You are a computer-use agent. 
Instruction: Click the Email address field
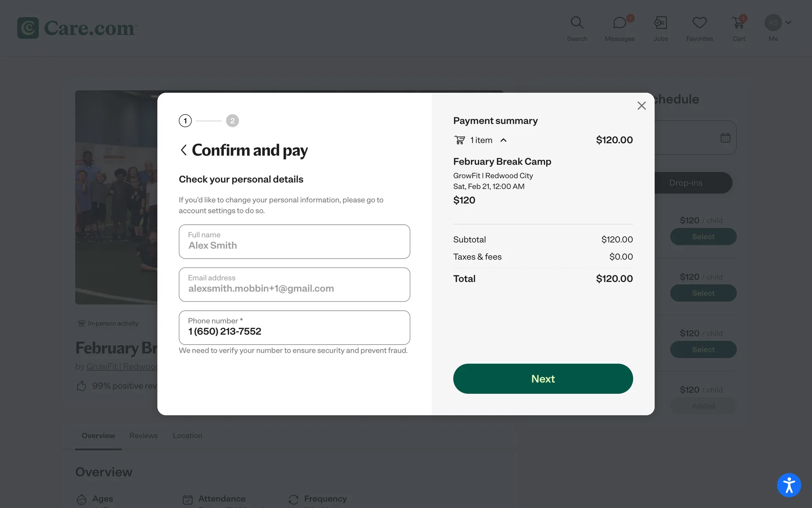[294, 284]
